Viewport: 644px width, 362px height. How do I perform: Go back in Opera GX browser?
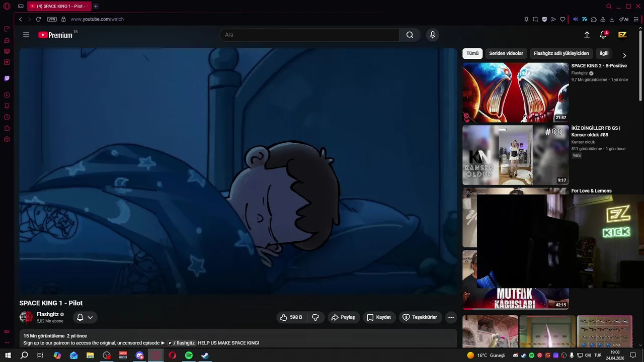(20, 19)
